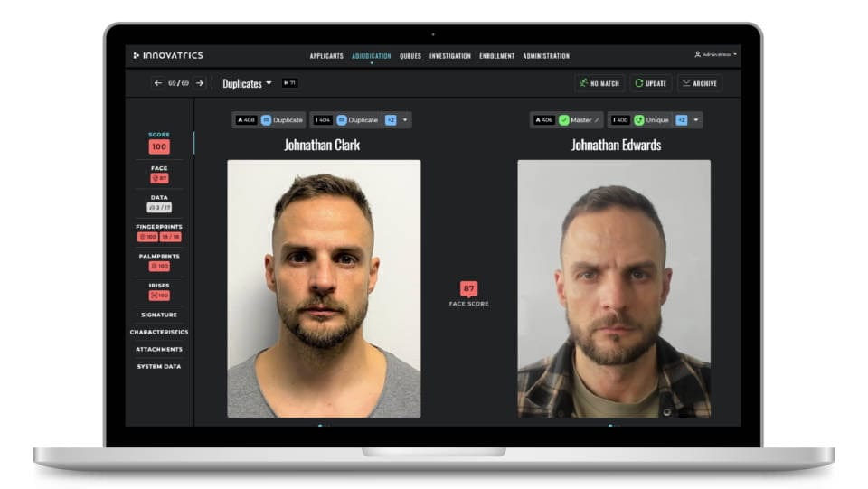Edit Master status with the pencil icon

[x=597, y=119]
